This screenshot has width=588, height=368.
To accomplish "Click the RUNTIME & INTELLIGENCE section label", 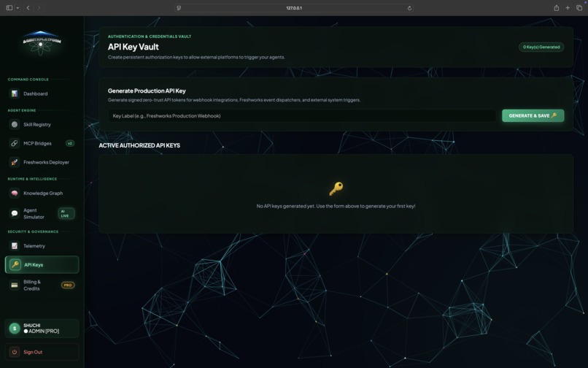I will click(x=32, y=179).
